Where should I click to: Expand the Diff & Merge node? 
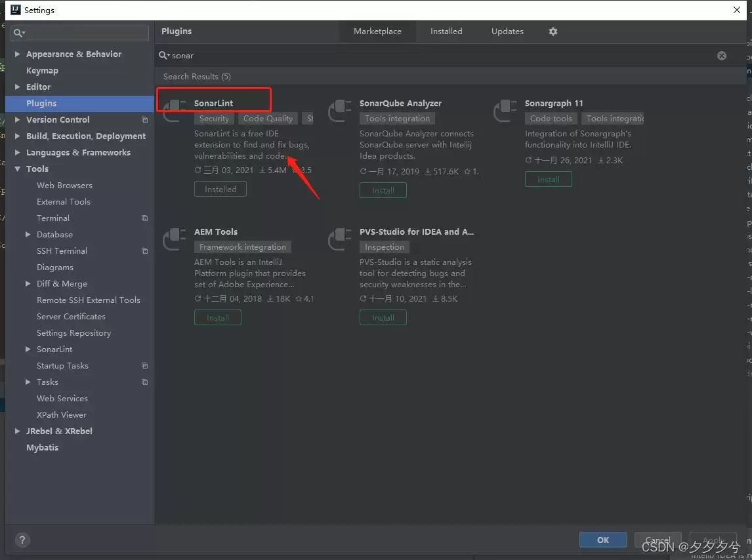28,284
